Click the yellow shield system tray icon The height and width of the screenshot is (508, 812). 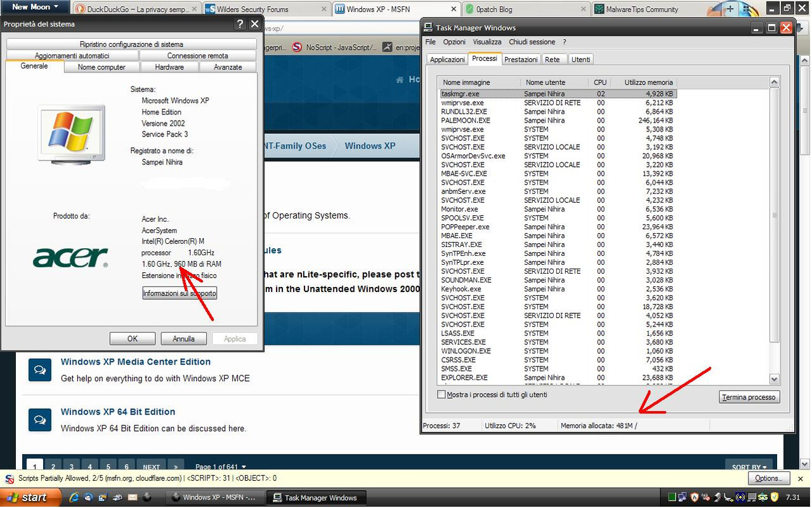[x=773, y=497]
